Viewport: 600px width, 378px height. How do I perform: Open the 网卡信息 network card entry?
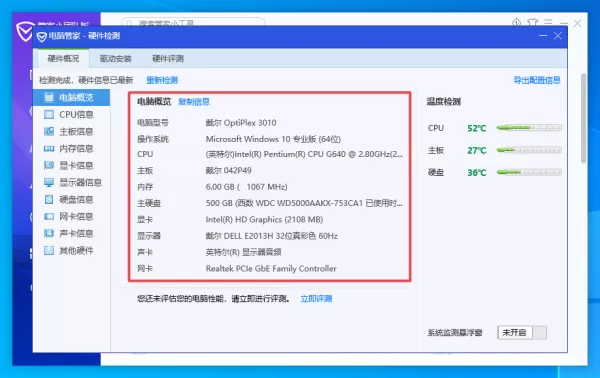point(72,217)
